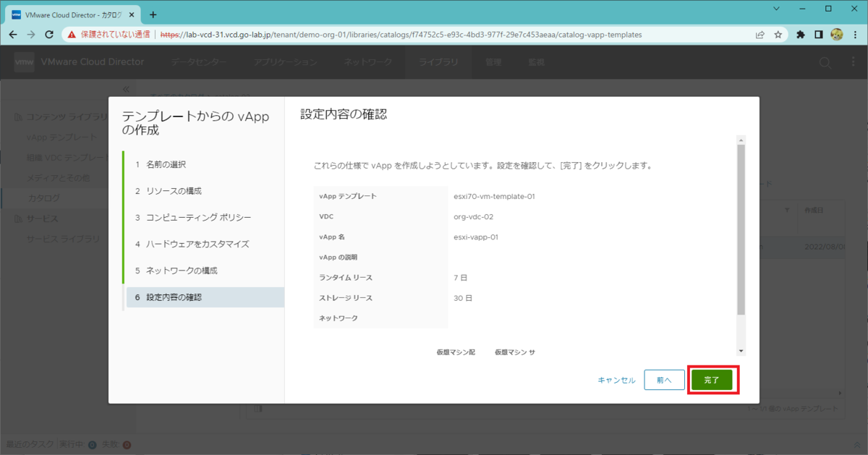Click the green 完了 finish button
The image size is (868, 455).
pos(712,380)
